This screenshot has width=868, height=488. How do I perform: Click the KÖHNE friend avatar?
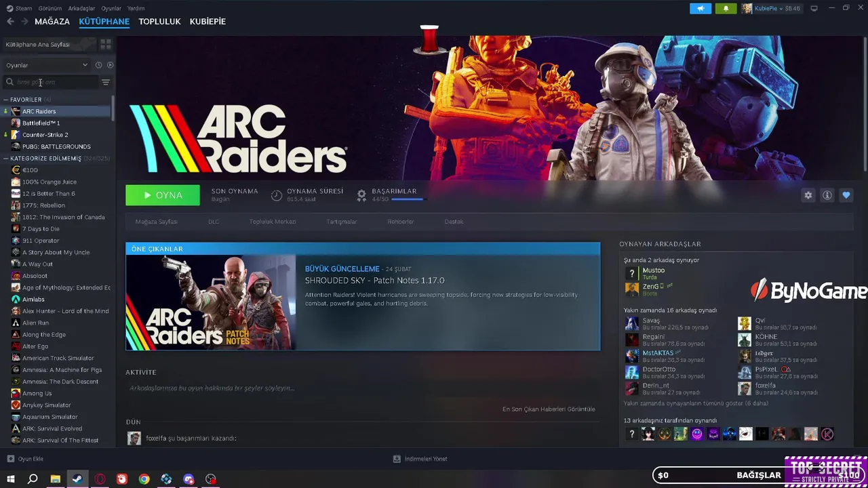[x=745, y=340]
